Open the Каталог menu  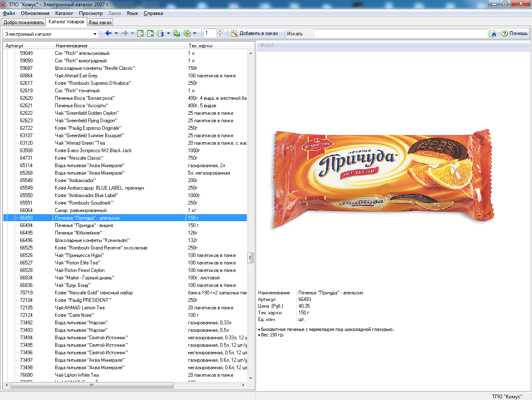[64, 13]
